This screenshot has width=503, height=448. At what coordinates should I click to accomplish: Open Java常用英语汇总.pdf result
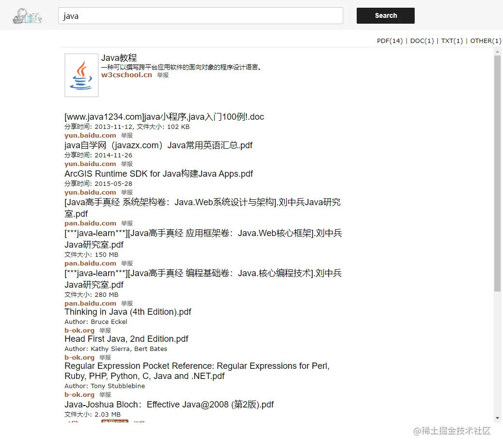(158, 145)
